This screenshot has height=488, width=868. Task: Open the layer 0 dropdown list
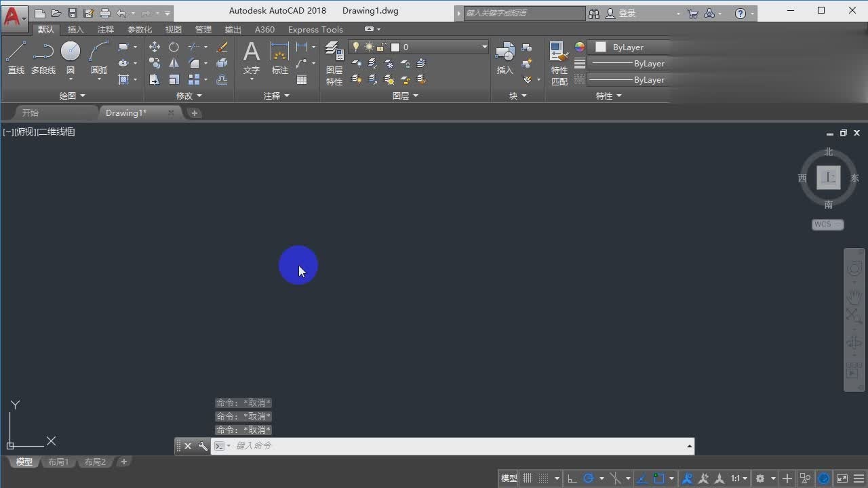(484, 47)
